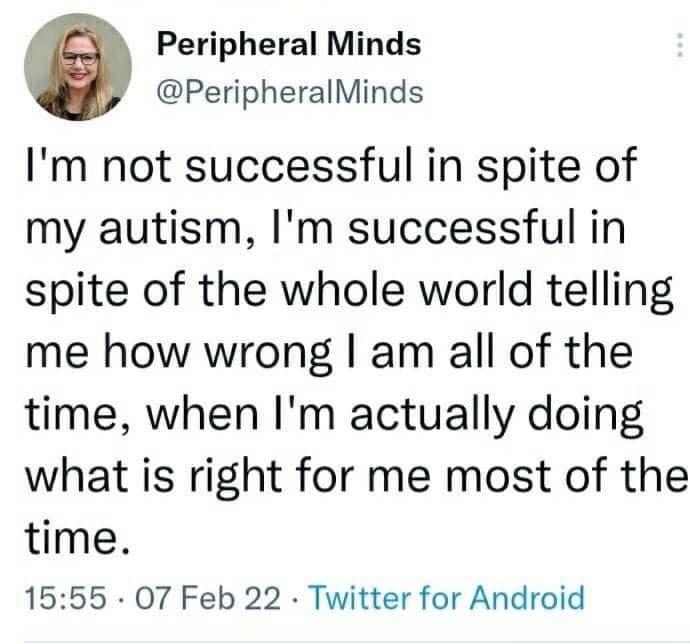Viewport: 690px width, 644px height.
Task: Click the 07 Feb 22 date
Action: pos(208,598)
